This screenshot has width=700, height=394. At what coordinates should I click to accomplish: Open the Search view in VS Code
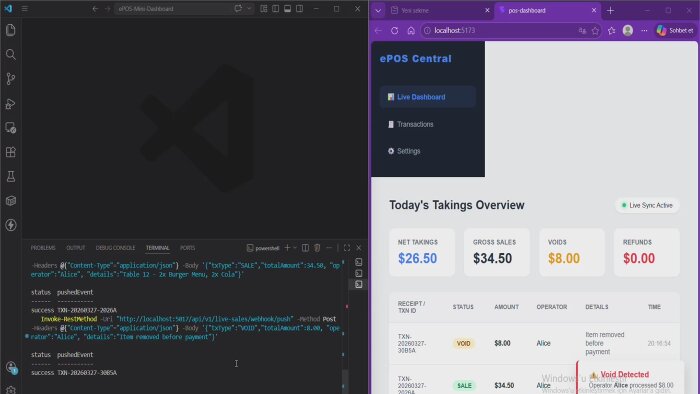point(11,54)
